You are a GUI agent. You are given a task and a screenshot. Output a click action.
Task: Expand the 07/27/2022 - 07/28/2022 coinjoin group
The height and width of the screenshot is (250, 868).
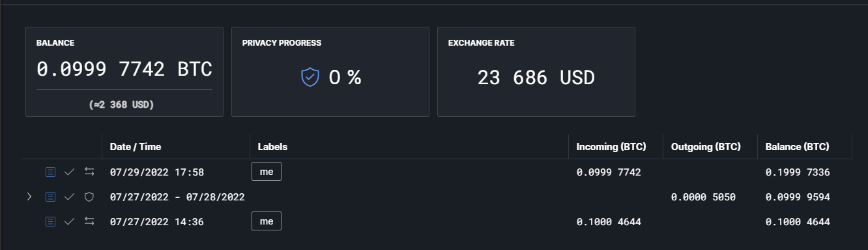click(29, 196)
